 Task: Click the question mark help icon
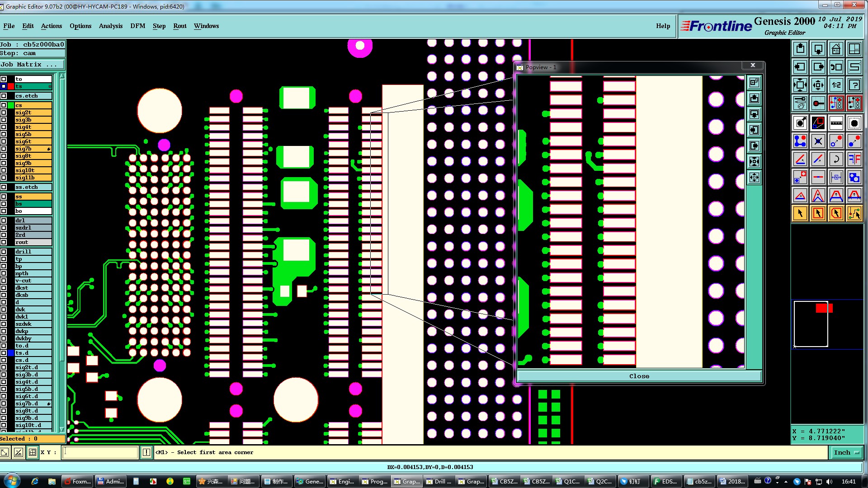click(854, 85)
